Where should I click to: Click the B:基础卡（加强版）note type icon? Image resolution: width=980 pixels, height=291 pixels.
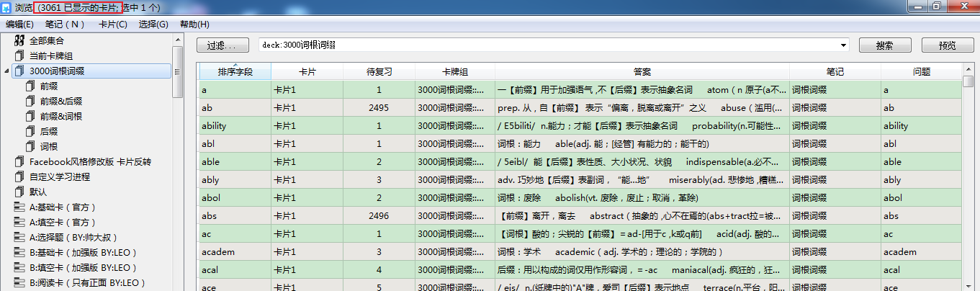19,252
